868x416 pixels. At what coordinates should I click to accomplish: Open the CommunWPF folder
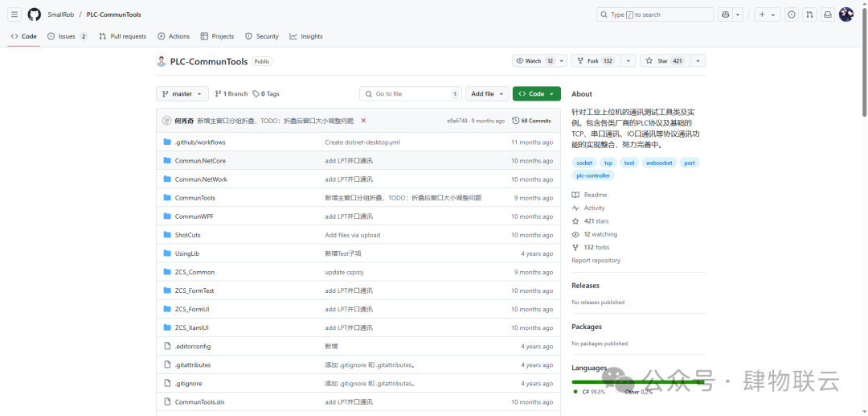(x=194, y=216)
